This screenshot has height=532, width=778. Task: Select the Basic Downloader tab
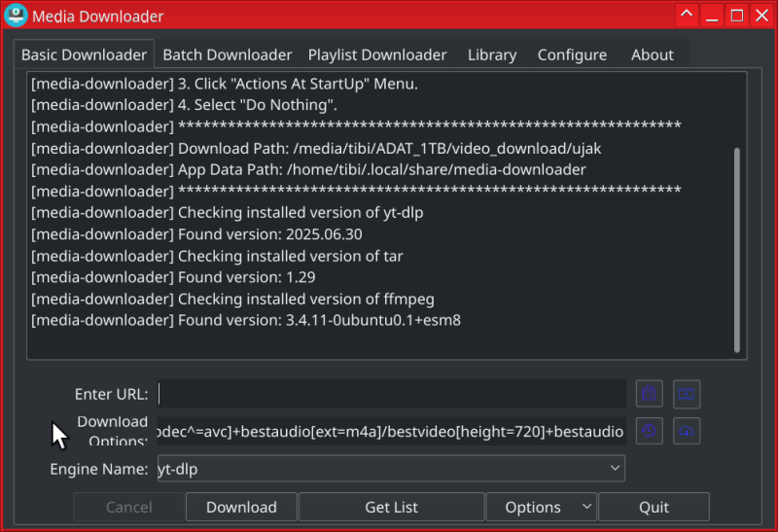pos(84,54)
